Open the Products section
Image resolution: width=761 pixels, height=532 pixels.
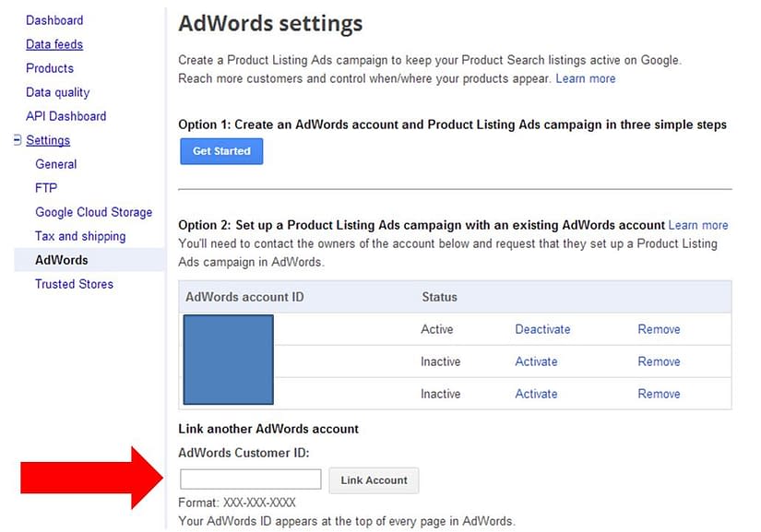point(50,68)
